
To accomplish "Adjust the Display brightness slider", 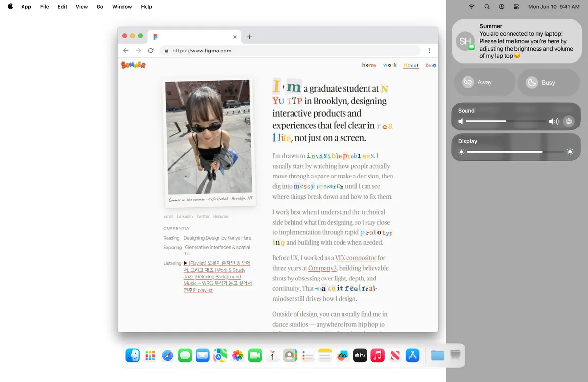I will pyautogui.click(x=516, y=152).
